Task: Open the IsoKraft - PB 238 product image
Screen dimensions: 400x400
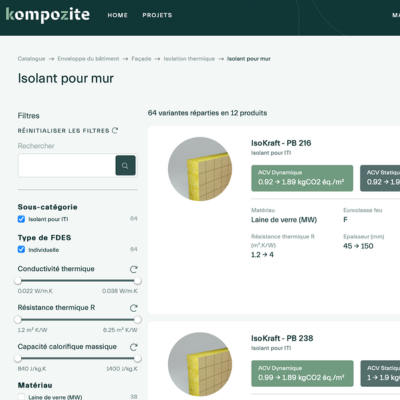Action: [200, 364]
